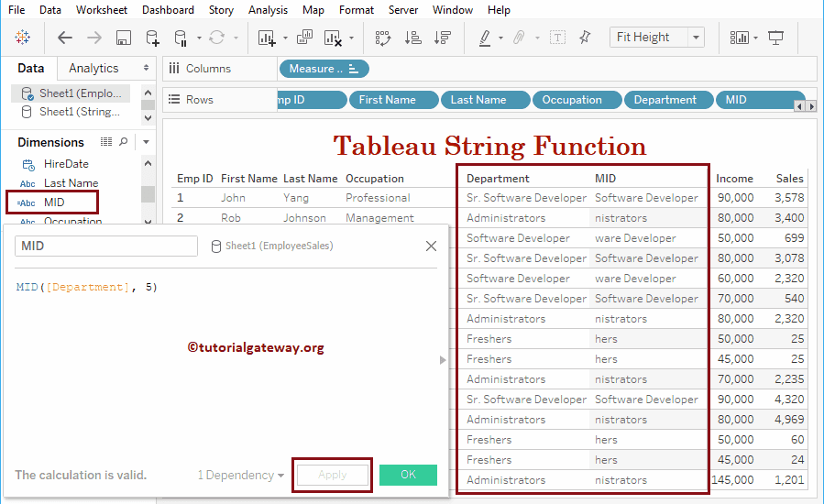Open the Analytics pane switcher arrows
The image size is (824, 504).
tap(146, 68)
